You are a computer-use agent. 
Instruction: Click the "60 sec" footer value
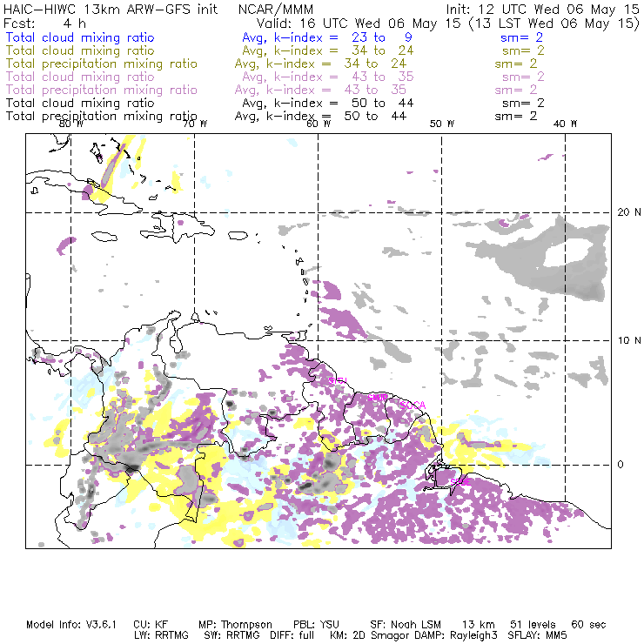point(588,625)
